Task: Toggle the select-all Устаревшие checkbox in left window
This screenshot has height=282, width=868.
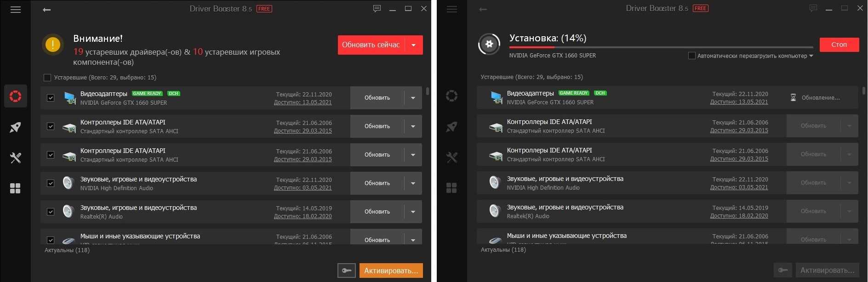Action: pyautogui.click(x=47, y=78)
